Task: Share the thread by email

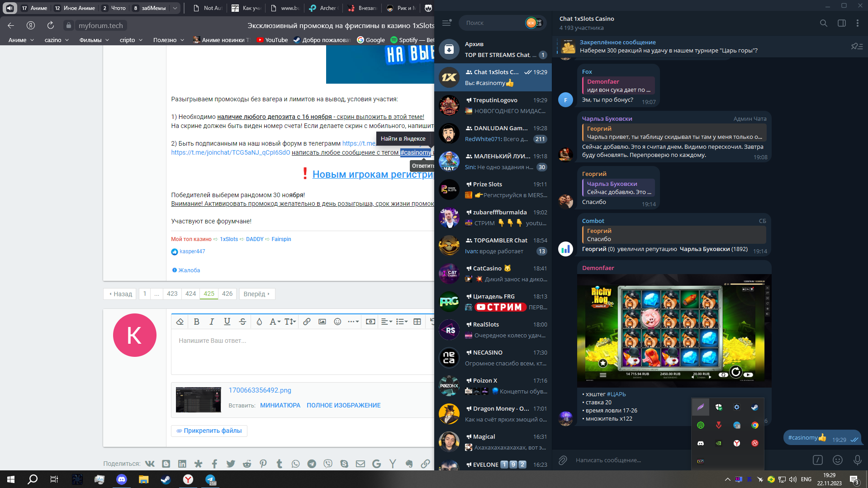Action: coord(360,464)
